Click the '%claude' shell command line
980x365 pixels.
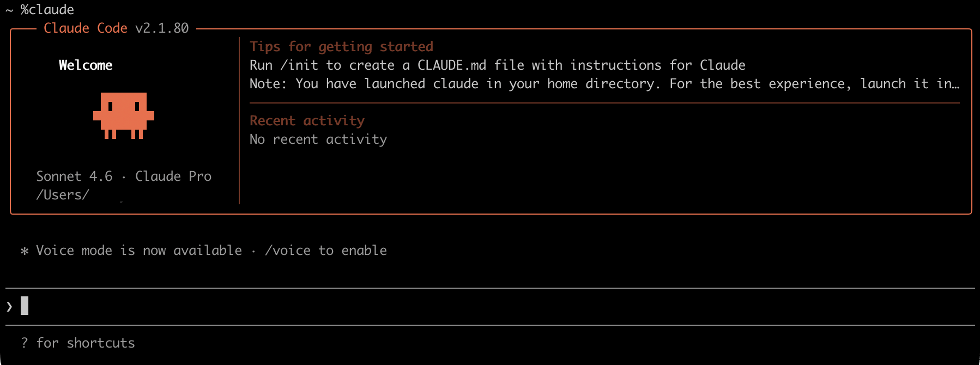(x=47, y=10)
